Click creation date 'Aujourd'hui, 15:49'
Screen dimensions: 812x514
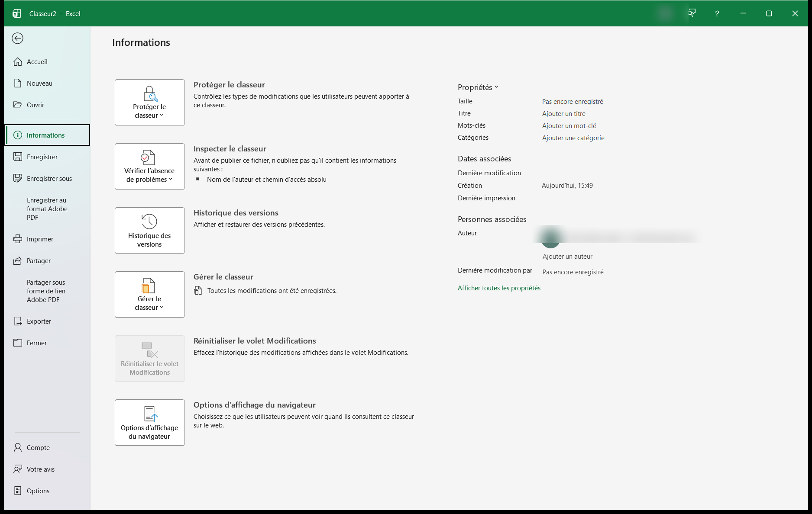pos(567,186)
